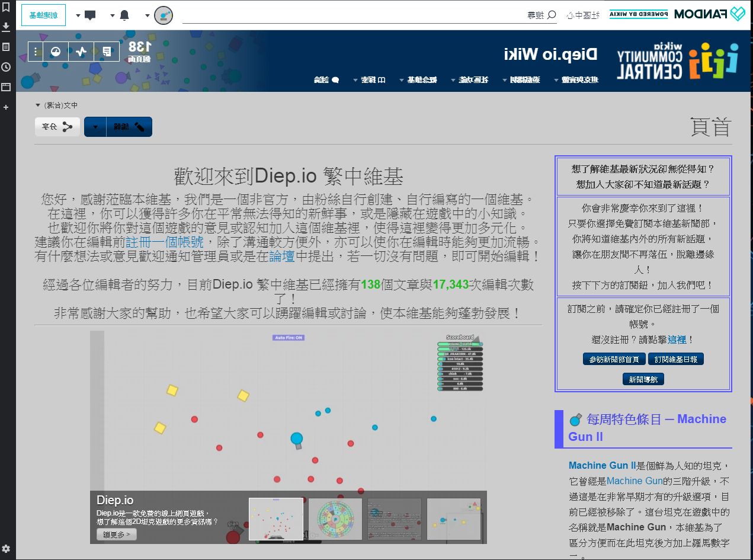Select the fourth slider thumbnail
Viewport: 753px width, 560px height.
coord(454,519)
